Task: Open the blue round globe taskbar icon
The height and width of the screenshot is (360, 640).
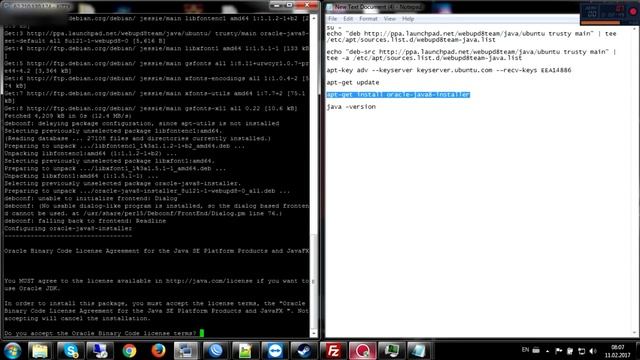Action: point(216,351)
